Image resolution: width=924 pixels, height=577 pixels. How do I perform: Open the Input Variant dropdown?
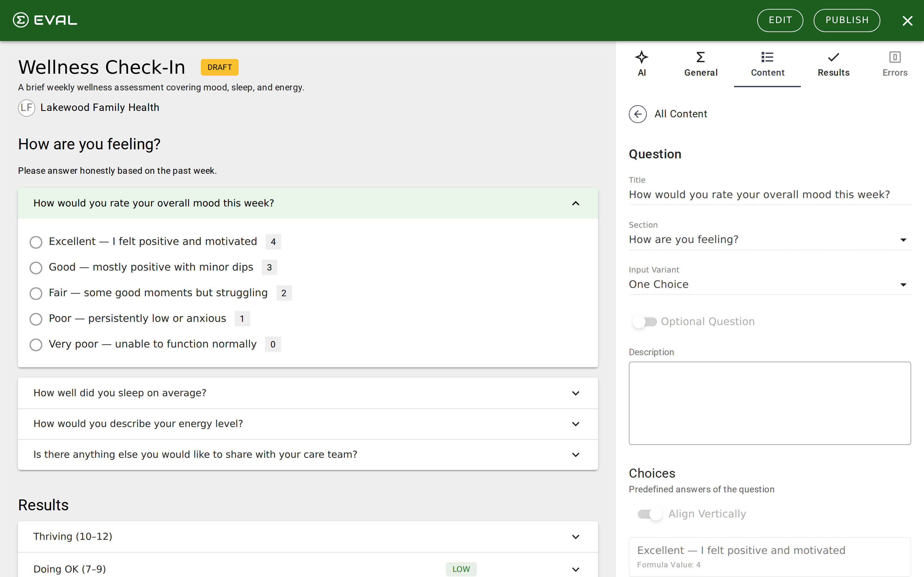pos(903,284)
